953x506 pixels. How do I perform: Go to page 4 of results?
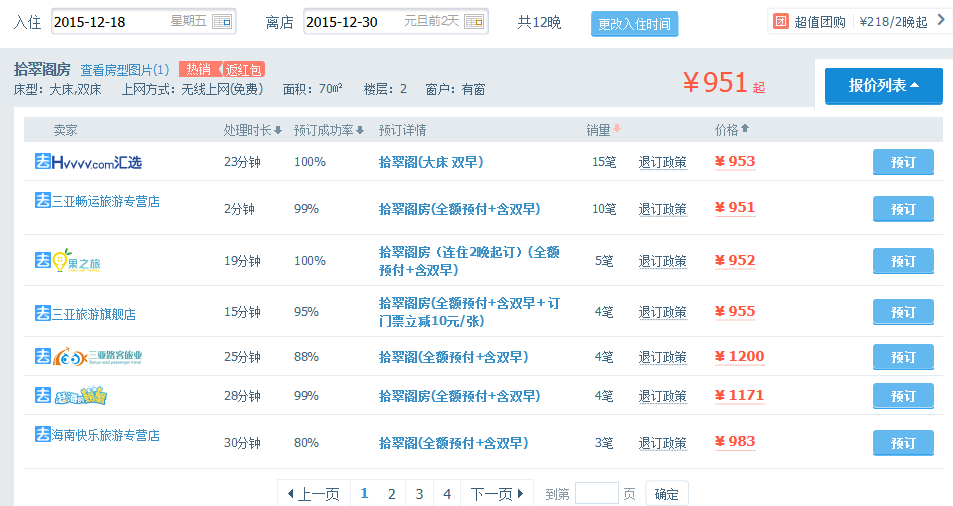(447, 494)
